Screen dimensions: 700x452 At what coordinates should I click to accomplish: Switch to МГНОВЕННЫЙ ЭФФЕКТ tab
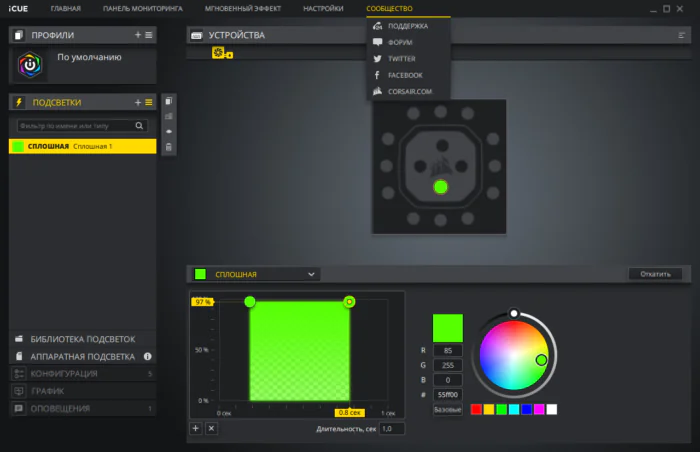(243, 8)
